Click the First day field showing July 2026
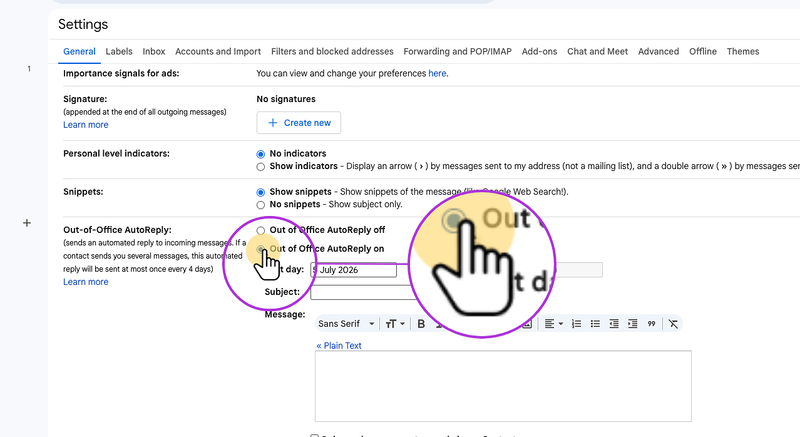The width and height of the screenshot is (800, 437). (x=354, y=270)
